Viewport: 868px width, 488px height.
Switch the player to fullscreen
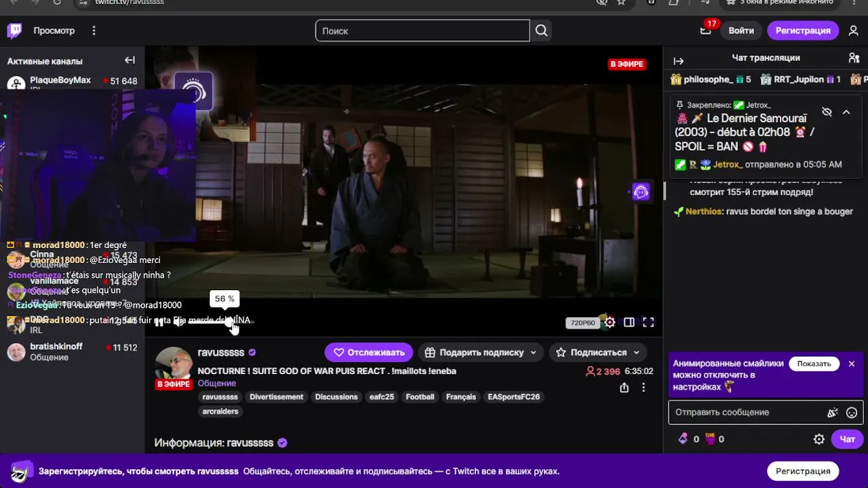pos(648,323)
